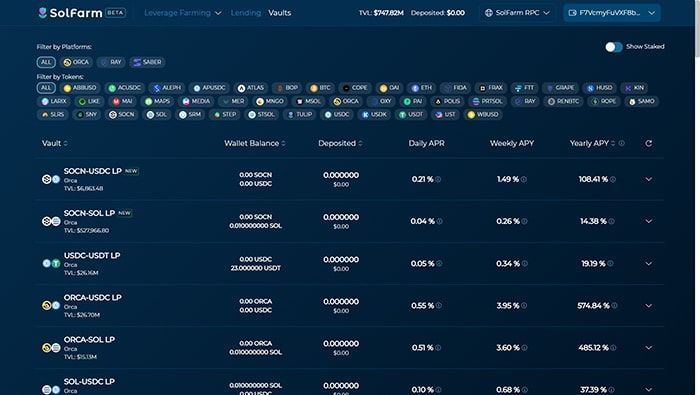Select the SOCN-USDC LP vault name
This screenshot has width=700, height=395.
92,171
